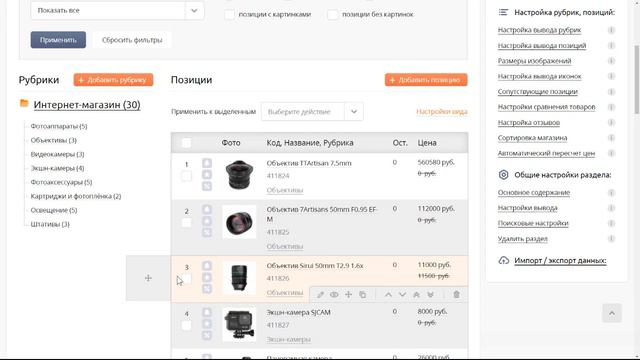The width and height of the screenshot is (640, 360).
Task: Click info icon beside Размеры изображений
Action: [611, 61]
